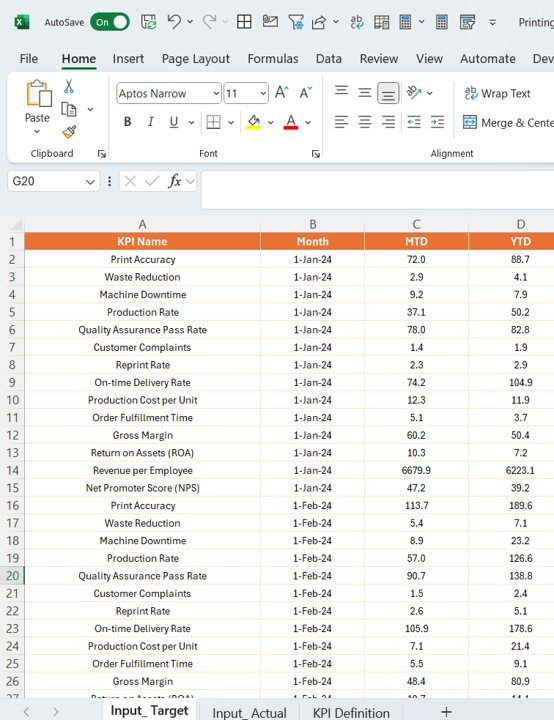554x720 pixels.
Task: Click Center horizontal alignment icon
Action: point(365,122)
